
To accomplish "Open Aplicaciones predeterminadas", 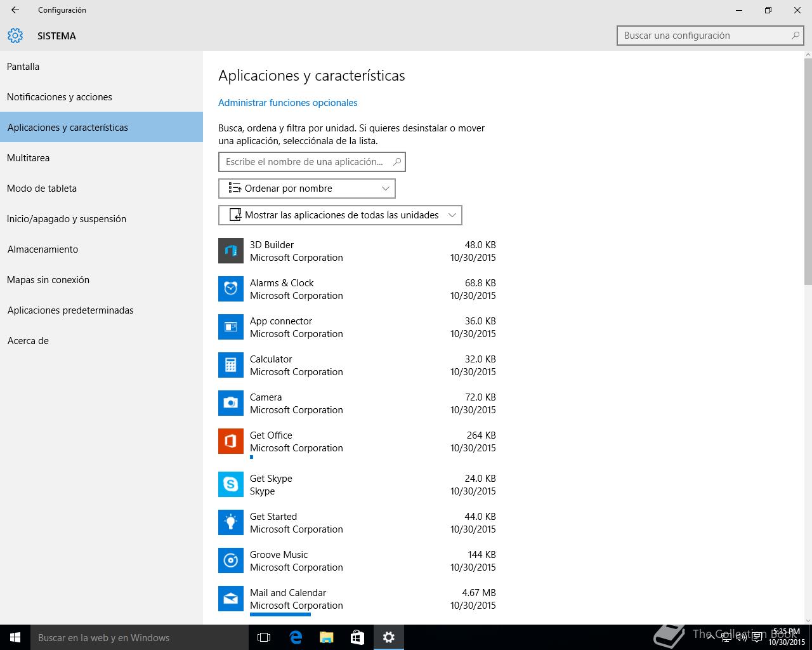I will point(101,310).
